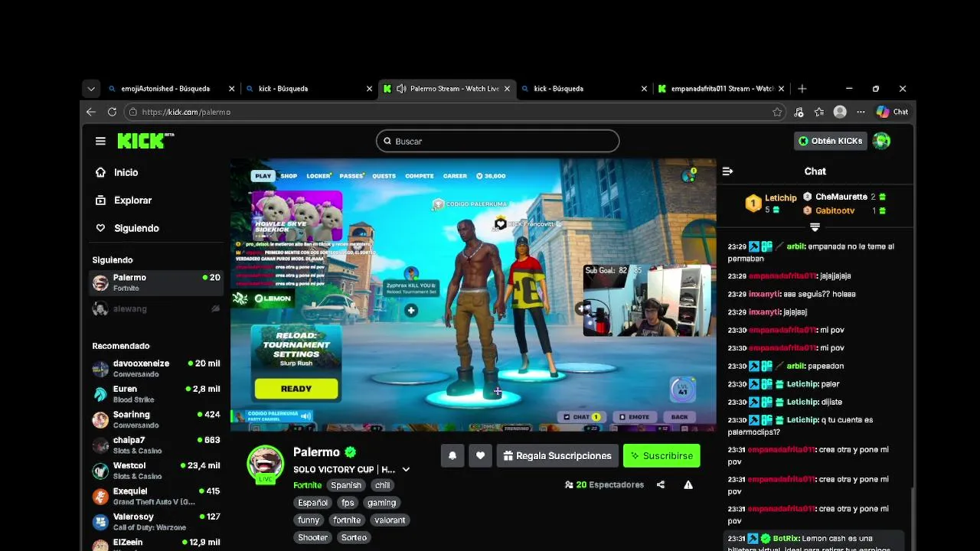Viewport: 980px width, 551px height.
Task: Expand the chat leaderboard arrow
Action: click(815, 227)
